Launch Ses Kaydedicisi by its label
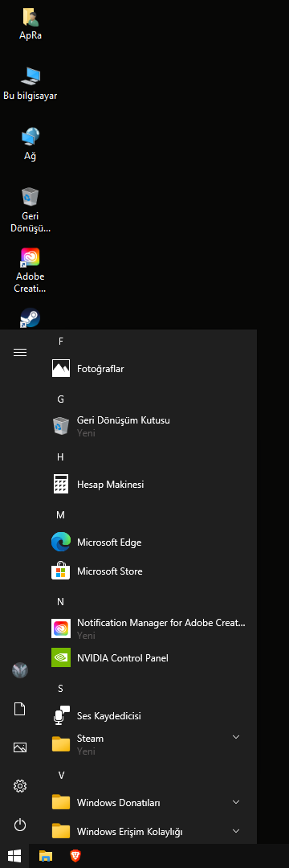 [109, 716]
